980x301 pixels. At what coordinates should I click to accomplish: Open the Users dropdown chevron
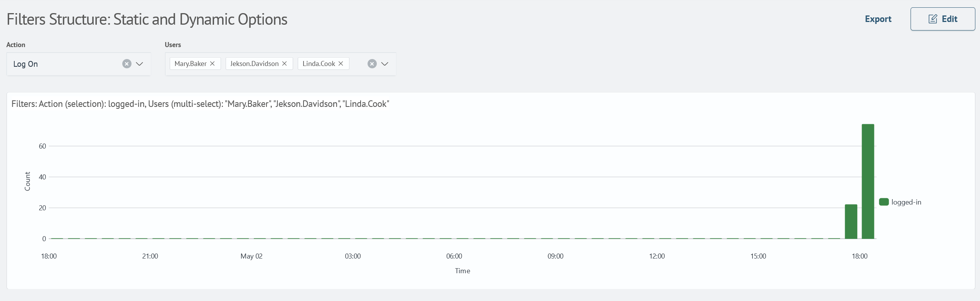(385, 64)
